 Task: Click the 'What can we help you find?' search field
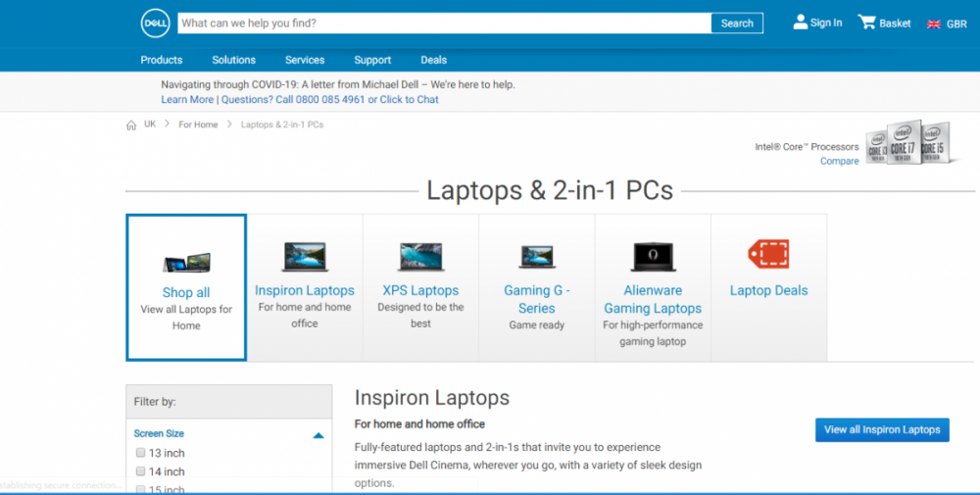point(444,24)
